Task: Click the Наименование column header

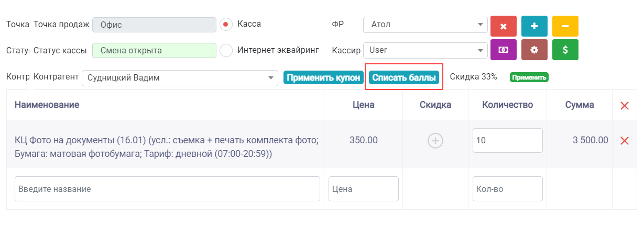Action: click(x=47, y=105)
